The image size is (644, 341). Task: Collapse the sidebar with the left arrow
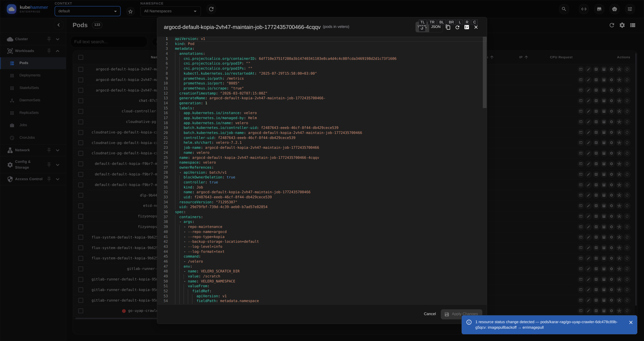tap(59, 25)
